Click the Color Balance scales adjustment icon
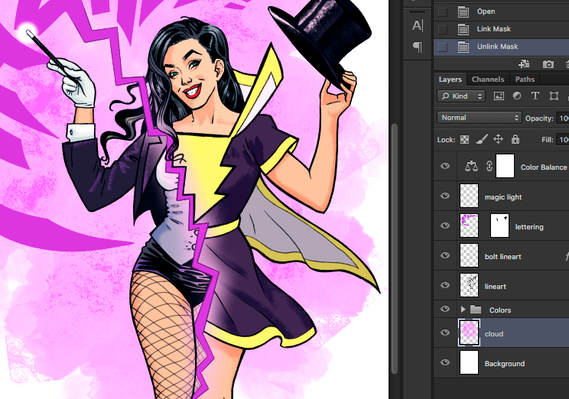569x399 pixels. [x=471, y=166]
